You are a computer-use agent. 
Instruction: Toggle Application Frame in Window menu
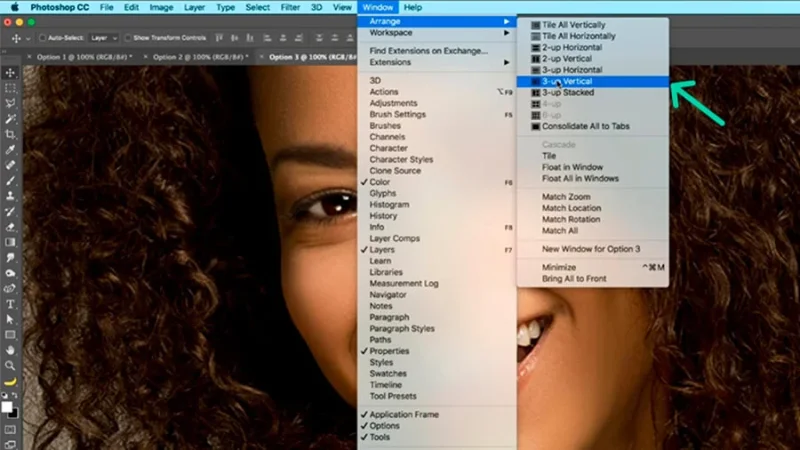(x=437, y=414)
